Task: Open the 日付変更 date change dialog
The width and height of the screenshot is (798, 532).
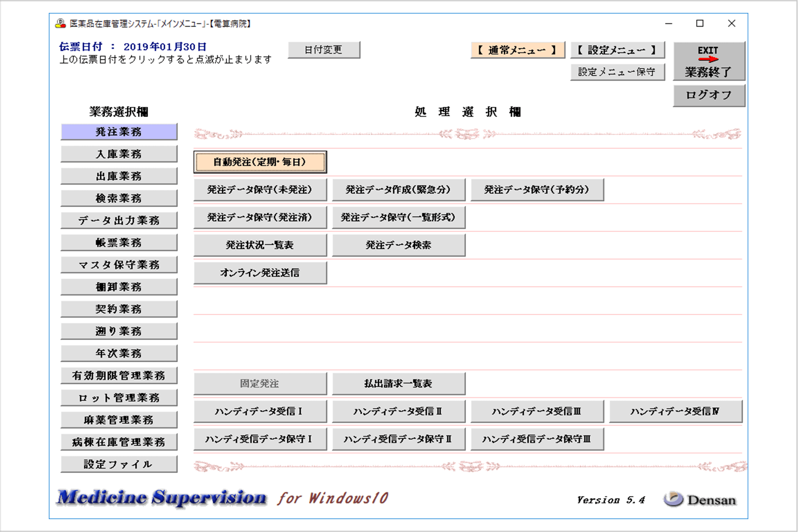Action: click(324, 49)
